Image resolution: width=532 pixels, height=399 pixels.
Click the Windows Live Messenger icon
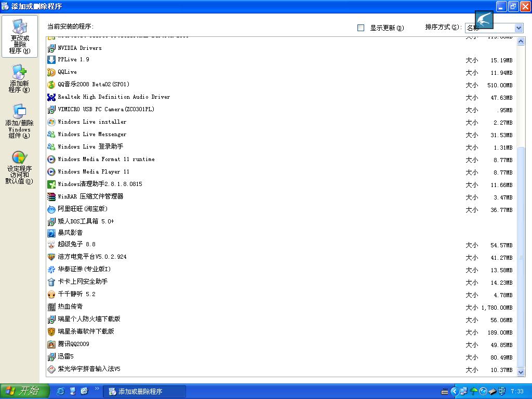51,135
